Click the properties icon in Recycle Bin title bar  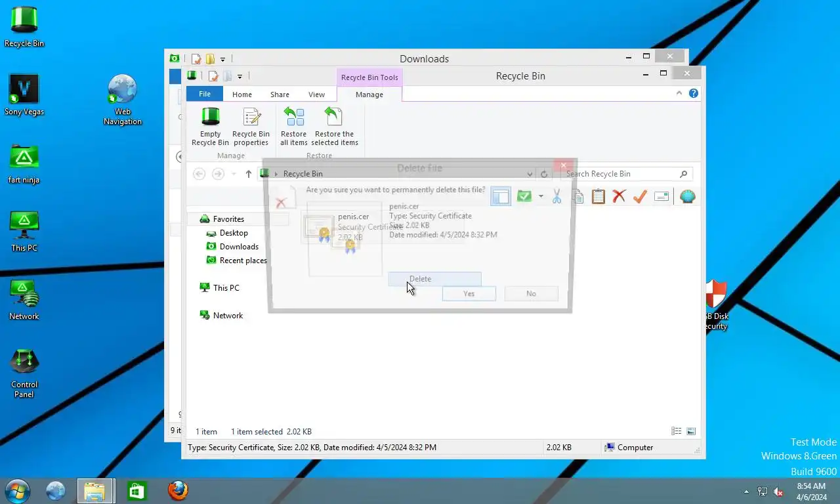click(x=213, y=76)
